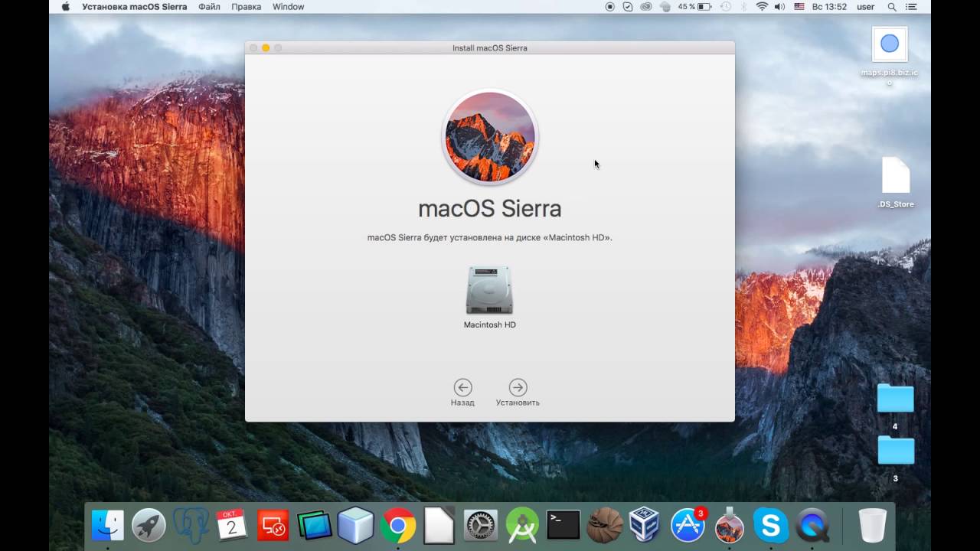Open Skype from the Dock

(x=771, y=526)
